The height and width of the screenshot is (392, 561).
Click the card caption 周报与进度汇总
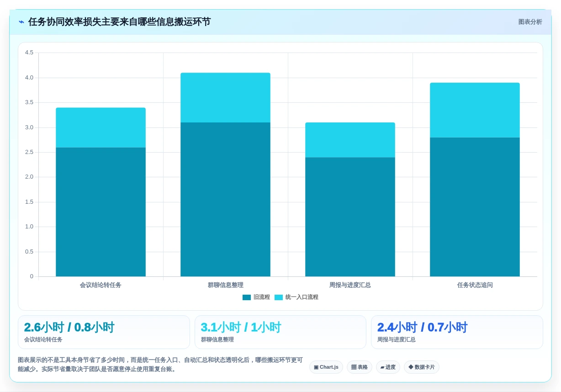(x=397, y=340)
